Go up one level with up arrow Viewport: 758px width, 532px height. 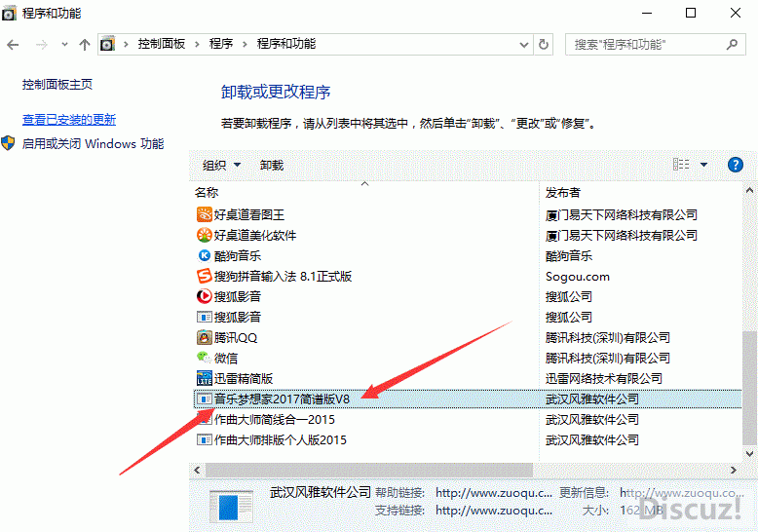pyautogui.click(x=85, y=45)
